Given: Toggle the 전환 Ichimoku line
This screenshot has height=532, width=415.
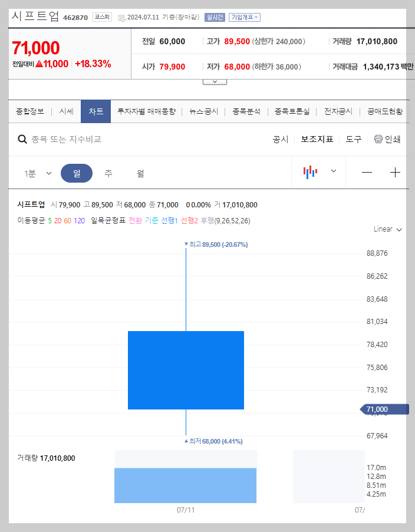Looking at the screenshot, I should click(135, 220).
